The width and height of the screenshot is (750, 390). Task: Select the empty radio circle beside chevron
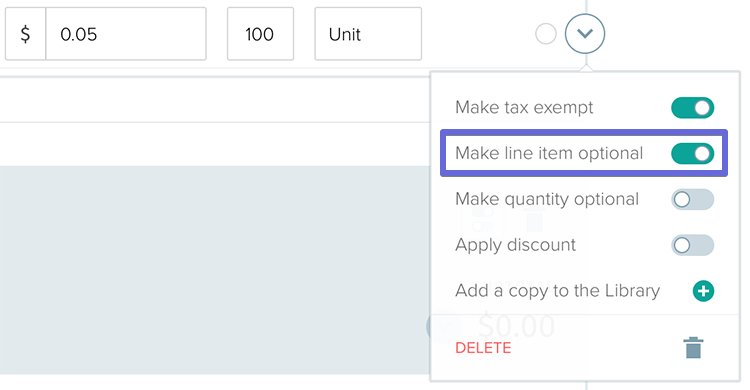coord(546,34)
